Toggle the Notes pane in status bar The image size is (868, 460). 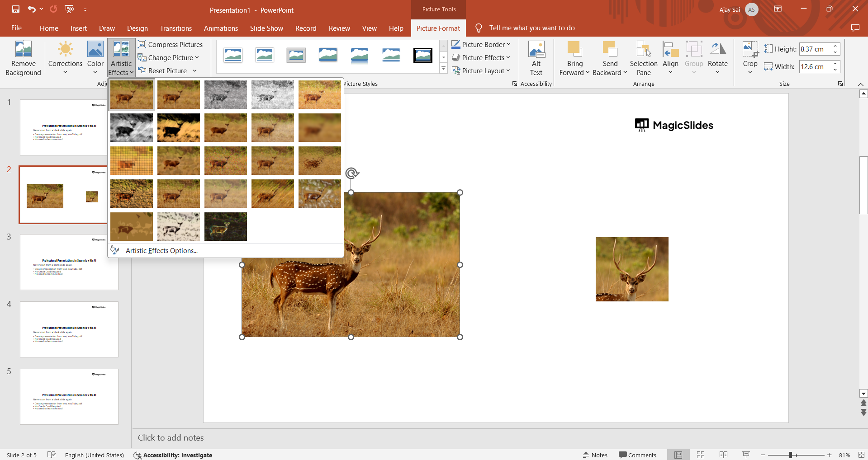click(595, 455)
